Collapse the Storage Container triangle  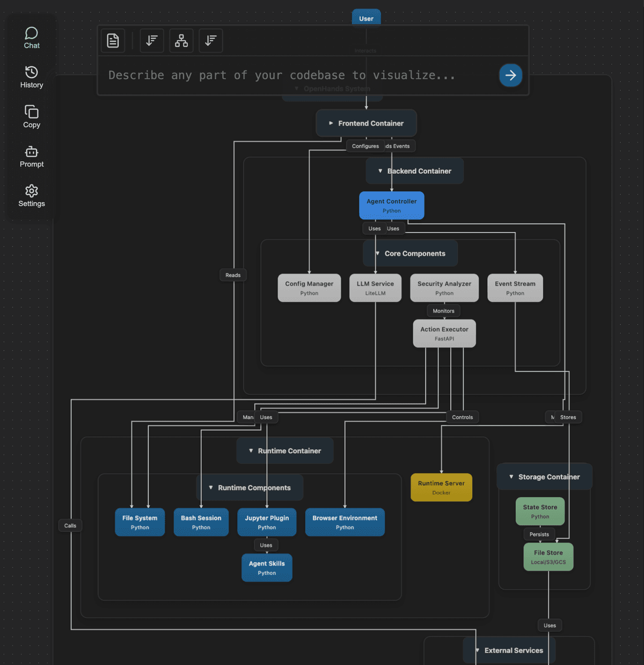click(511, 477)
